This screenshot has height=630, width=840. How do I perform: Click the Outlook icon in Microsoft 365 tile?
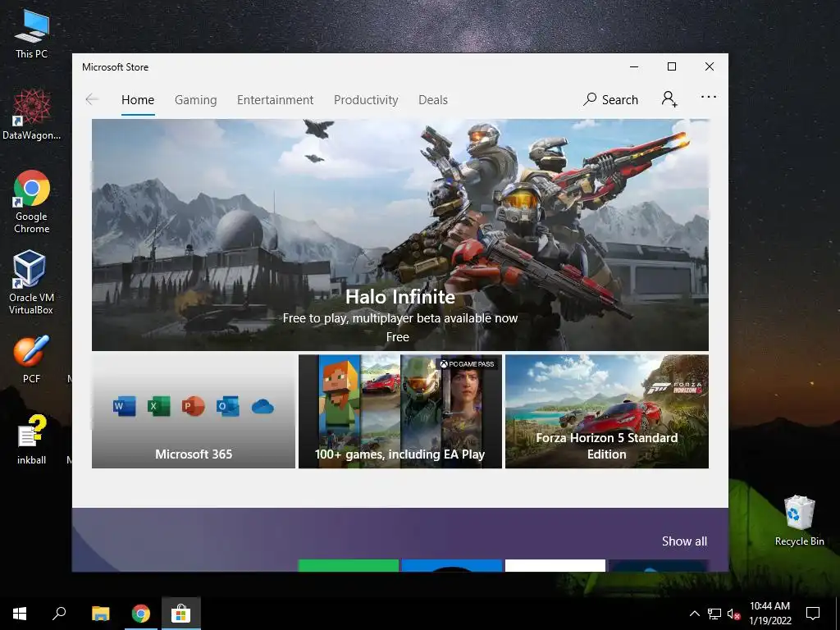click(x=228, y=406)
